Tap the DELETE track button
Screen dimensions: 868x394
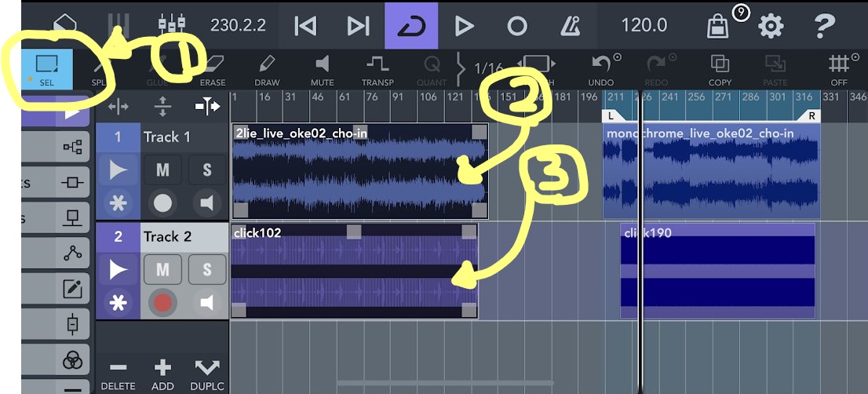[118, 376]
